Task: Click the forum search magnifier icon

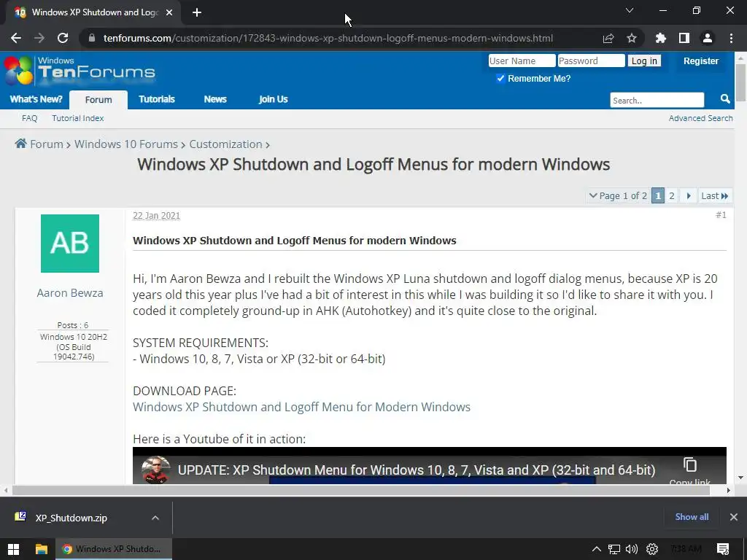Action: pyautogui.click(x=725, y=99)
